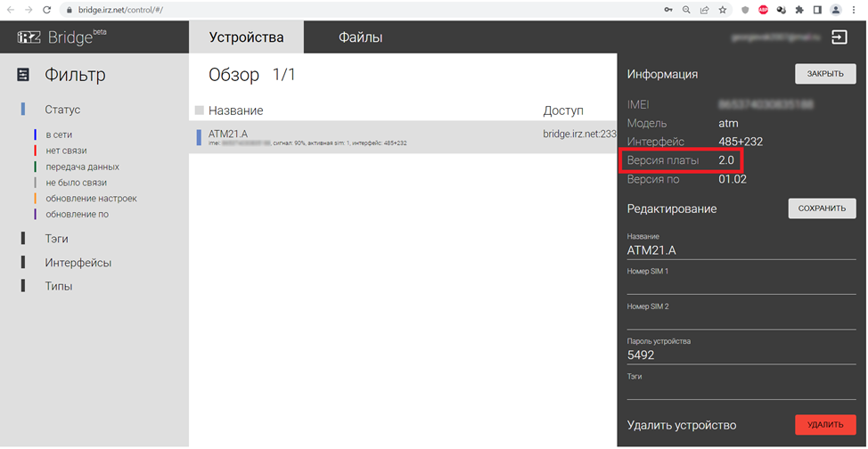Click the saved passwords key icon
Image resolution: width=868 pixels, height=449 pixels.
[x=667, y=9]
